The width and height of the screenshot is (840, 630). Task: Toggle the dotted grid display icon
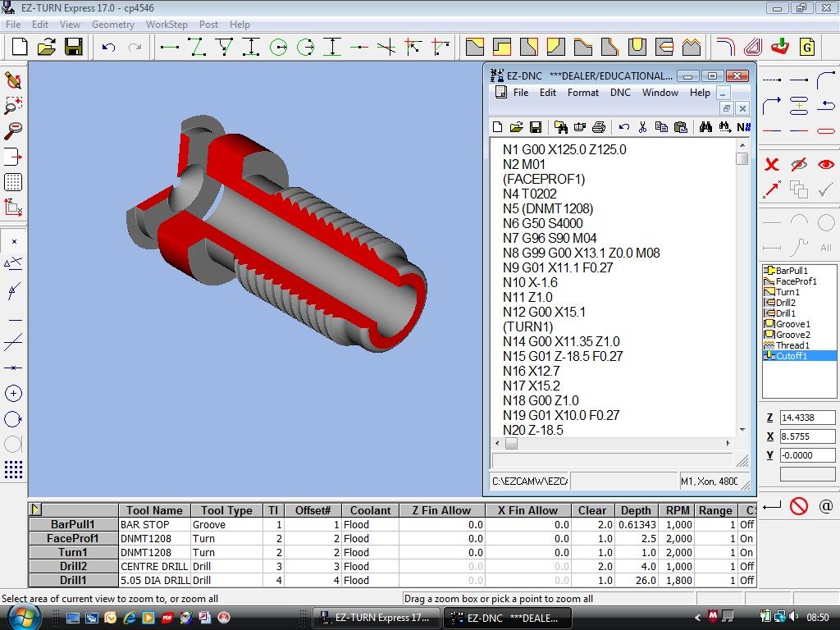[13, 182]
